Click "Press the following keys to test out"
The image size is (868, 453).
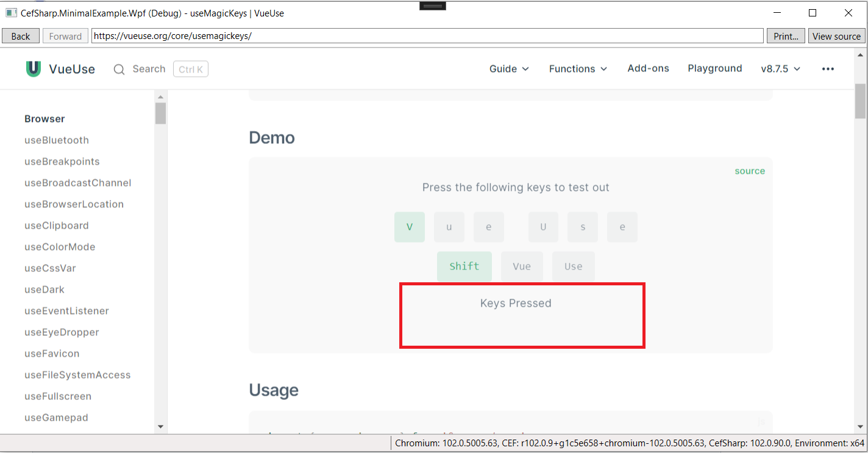pyautogui.click(x=516, y=187)
